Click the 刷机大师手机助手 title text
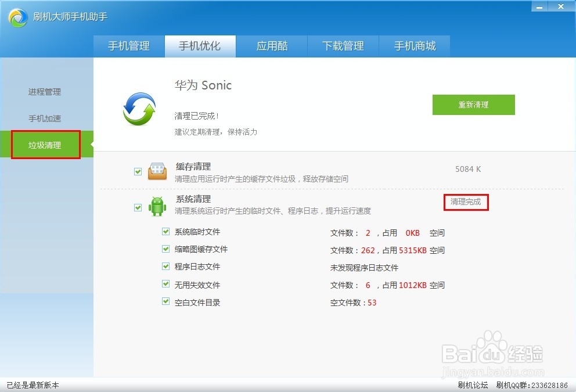The image size is (576, 392). pyautogui.click(x=70, y=17)
